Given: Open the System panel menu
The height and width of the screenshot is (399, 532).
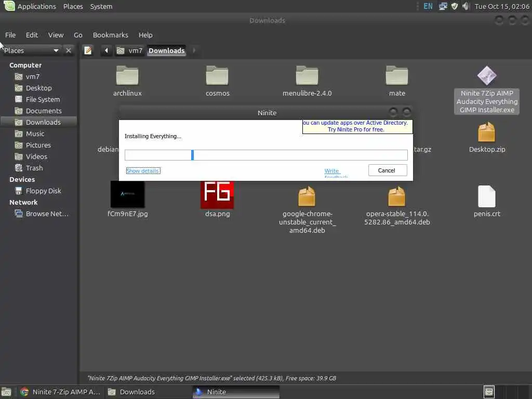Looking at the screenshot, I should (x=101, y=6).
